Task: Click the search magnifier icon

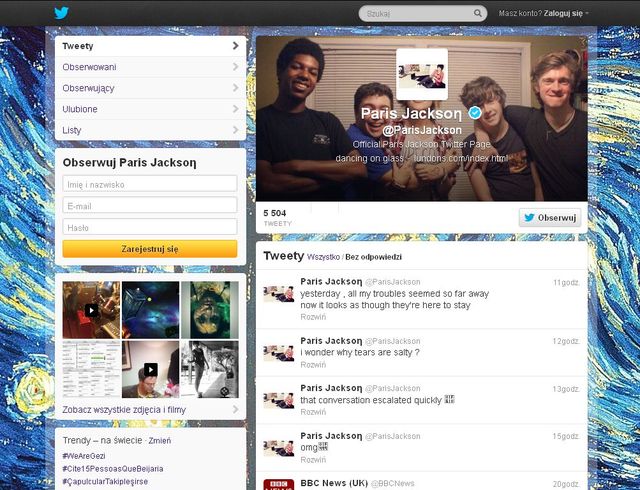Action: [x=478, y=14]
